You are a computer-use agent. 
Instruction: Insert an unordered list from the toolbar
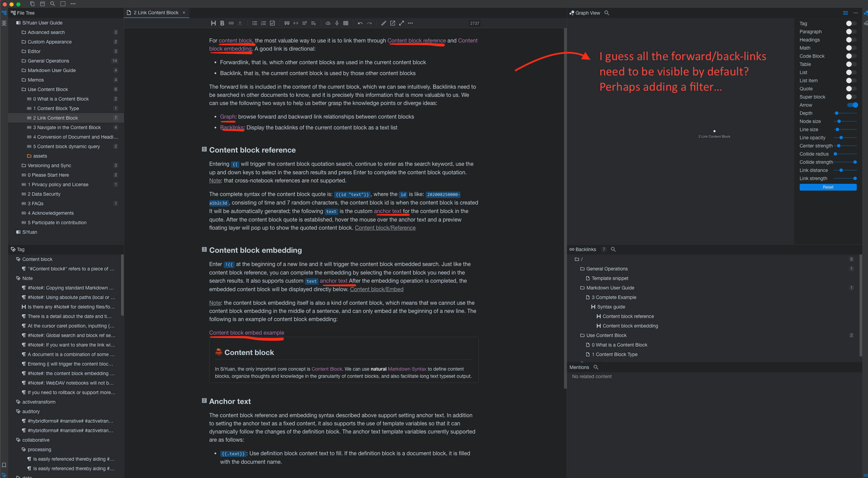click(x=254, y=23)
